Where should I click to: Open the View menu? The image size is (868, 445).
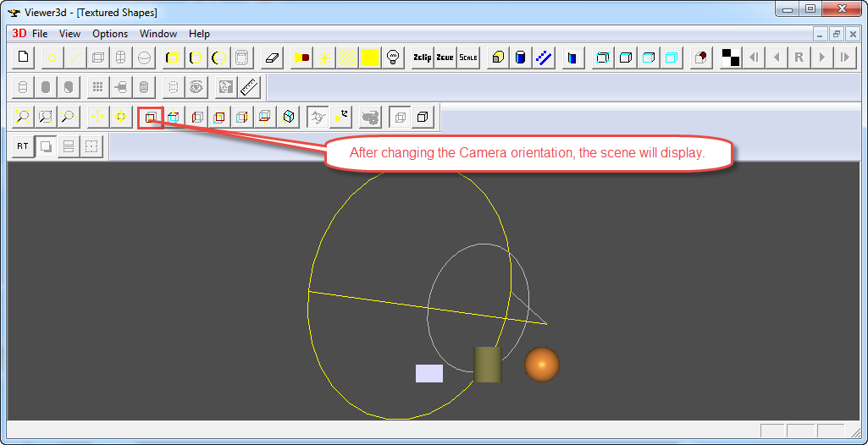pyautogui.click(x=70, y=34)
